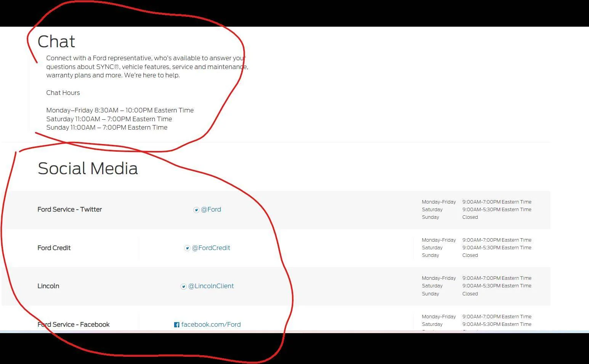This screenshot has height=364, width=589.
Task: Click 'Saturday' in the Ford Service - Facebook row
Action: coord(432,324)
